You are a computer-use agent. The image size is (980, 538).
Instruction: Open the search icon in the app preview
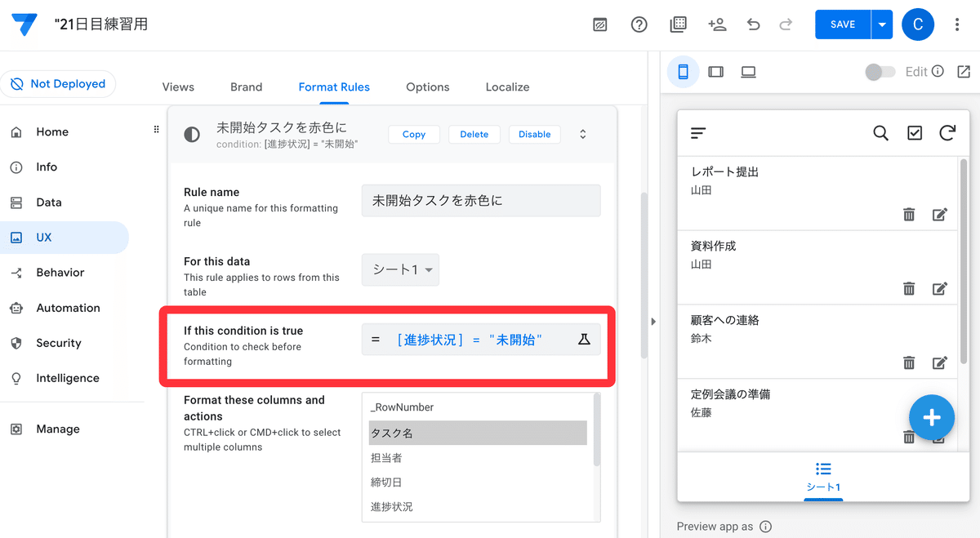tap(880, 132)
